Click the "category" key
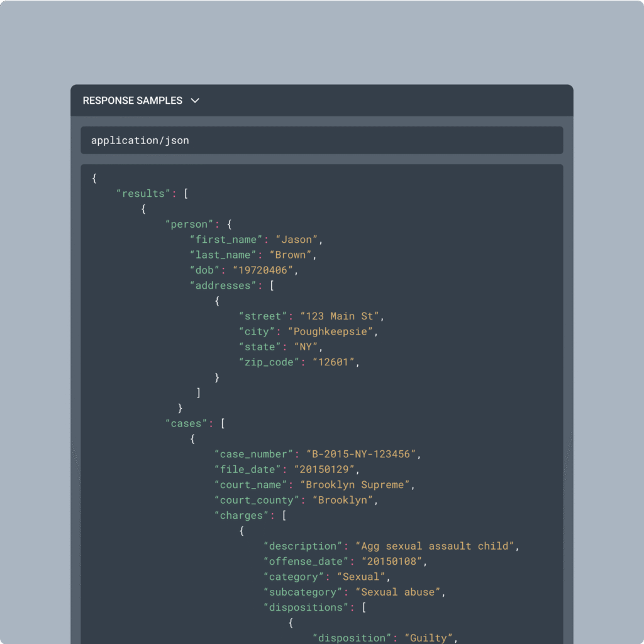 [293, 577]
